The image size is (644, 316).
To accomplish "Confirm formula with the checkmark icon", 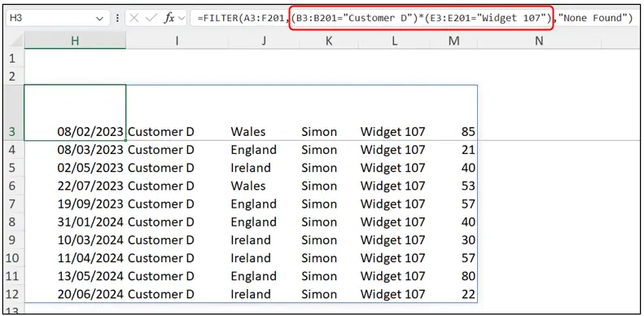I will point(151,18).
